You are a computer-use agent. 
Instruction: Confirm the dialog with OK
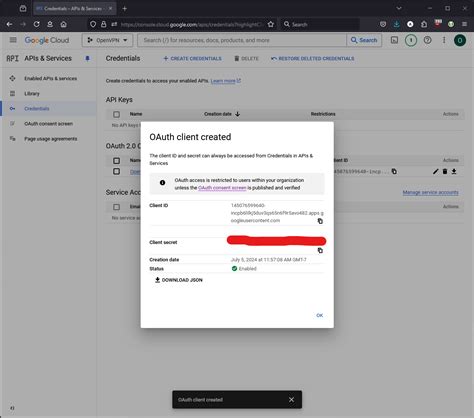coord(319,315)
